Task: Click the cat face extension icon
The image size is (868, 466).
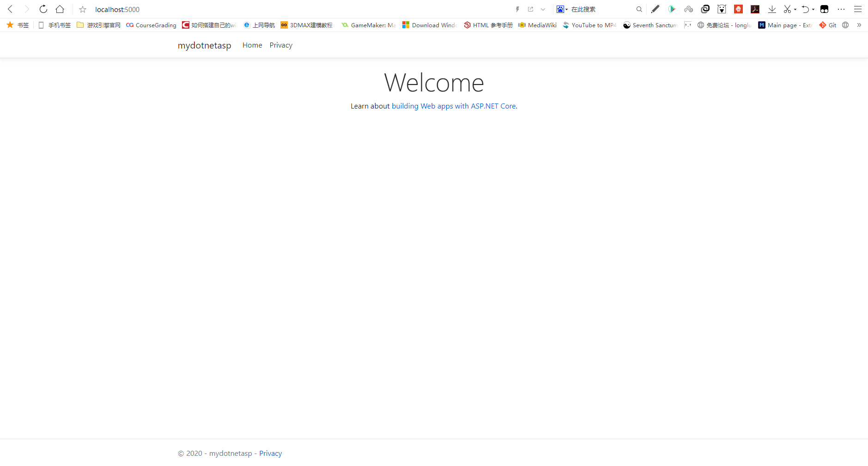Action: [722, 9]
